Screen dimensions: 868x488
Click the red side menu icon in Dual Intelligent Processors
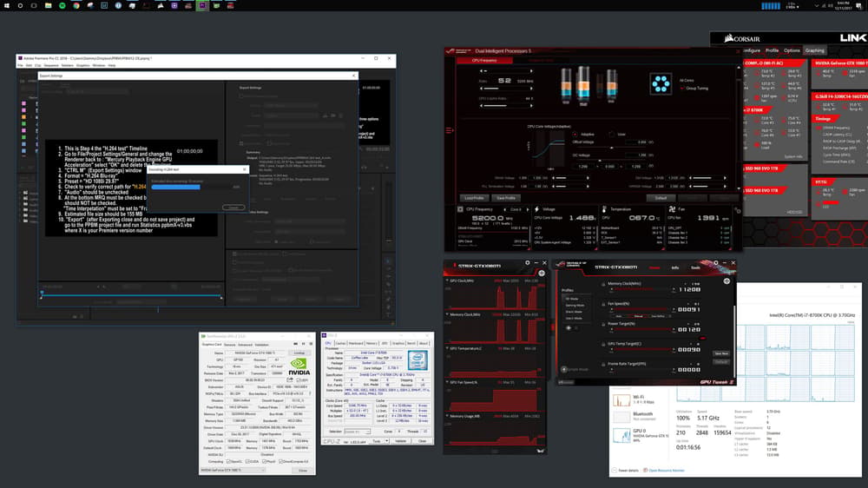(x=449, y=131)
